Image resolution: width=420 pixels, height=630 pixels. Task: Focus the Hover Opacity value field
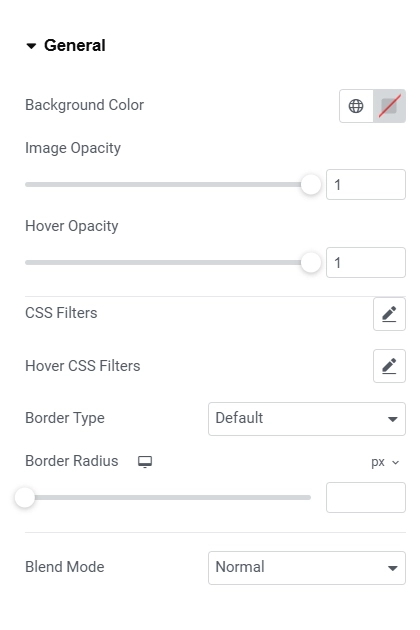point(366,262)
